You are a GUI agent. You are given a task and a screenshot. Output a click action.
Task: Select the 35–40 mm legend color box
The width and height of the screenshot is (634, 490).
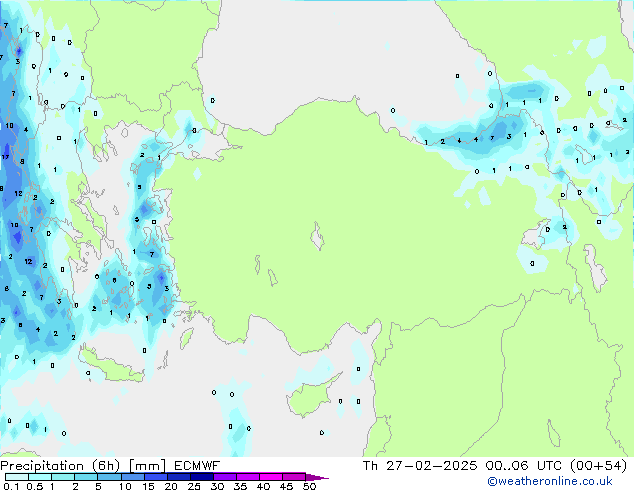(248, 477)
